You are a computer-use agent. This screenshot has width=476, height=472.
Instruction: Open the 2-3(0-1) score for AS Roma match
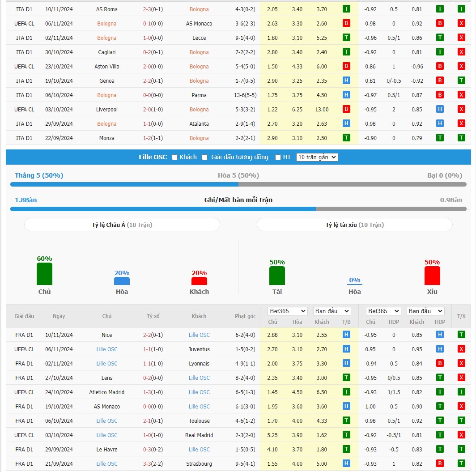153,9
